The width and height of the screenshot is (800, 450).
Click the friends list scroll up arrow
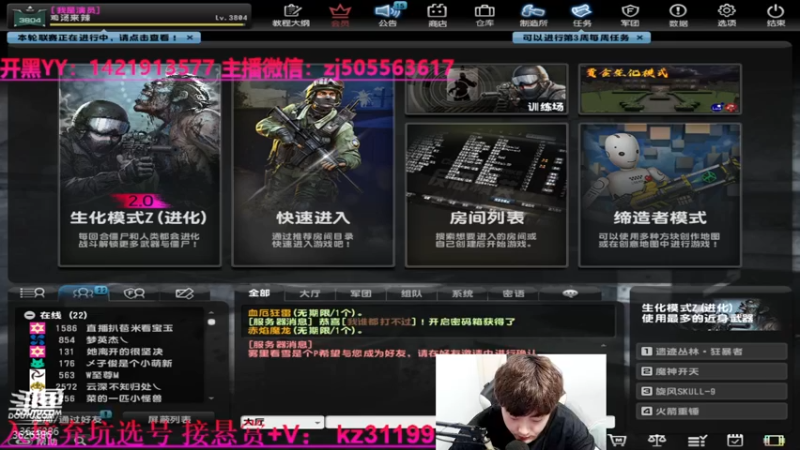click(x=211, y=312)
